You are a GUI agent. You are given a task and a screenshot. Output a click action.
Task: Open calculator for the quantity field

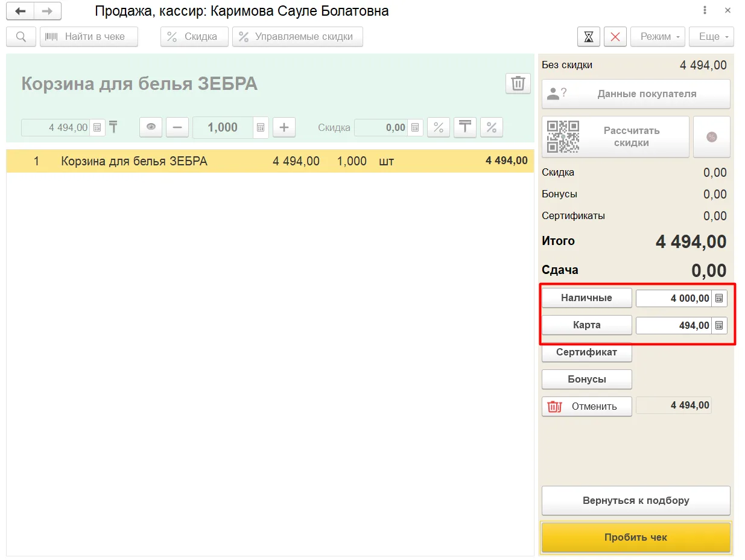[261, 127]
